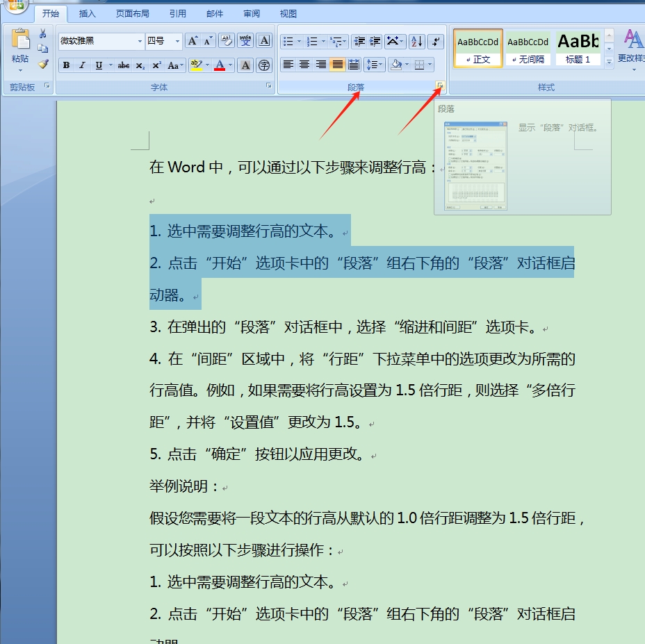Click the styles gallery scroll-up arrow
Image resolution: width=645 pixels, height=644 pixels.
tap(610, 35)
